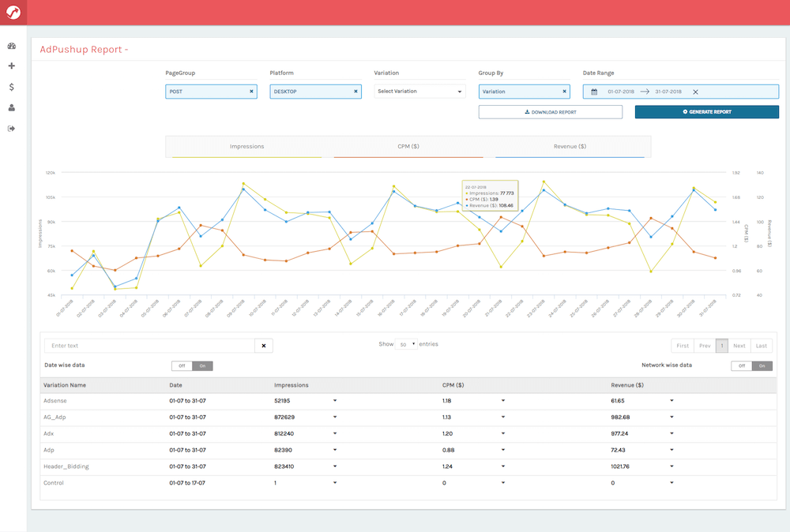Open the dashboard sidebar icon
790x532 pixels.
point(12,46)
